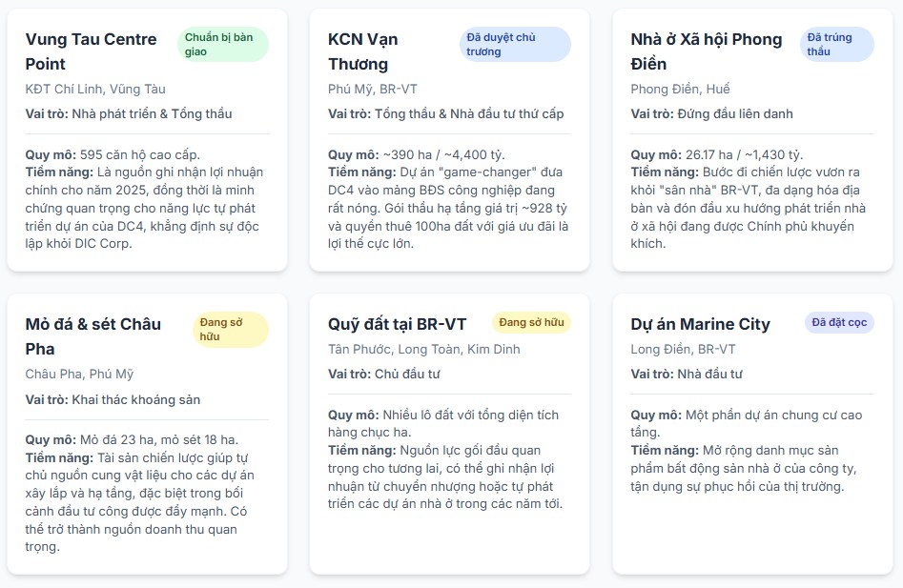This screenshot has width=903, height=588.
Task: Select the "Đã trúng thầu" status badge
Action: pos(836,44)
